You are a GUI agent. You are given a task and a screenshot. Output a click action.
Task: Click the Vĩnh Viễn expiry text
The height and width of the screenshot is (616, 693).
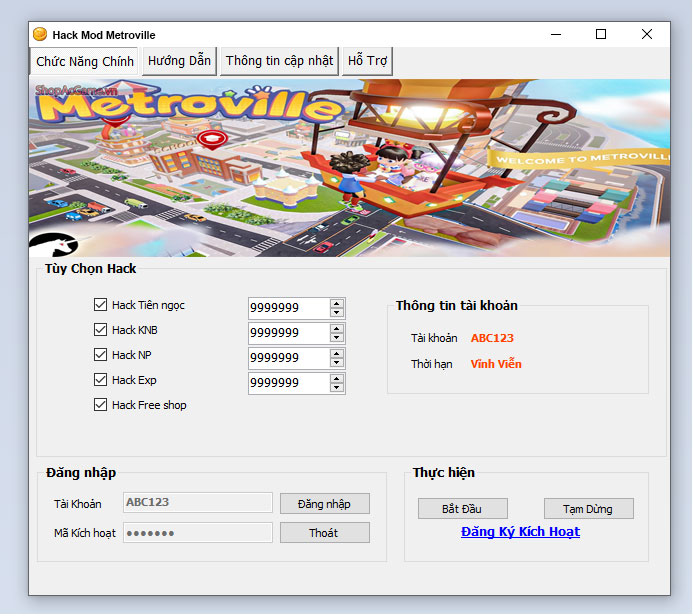tap(496, 364)
